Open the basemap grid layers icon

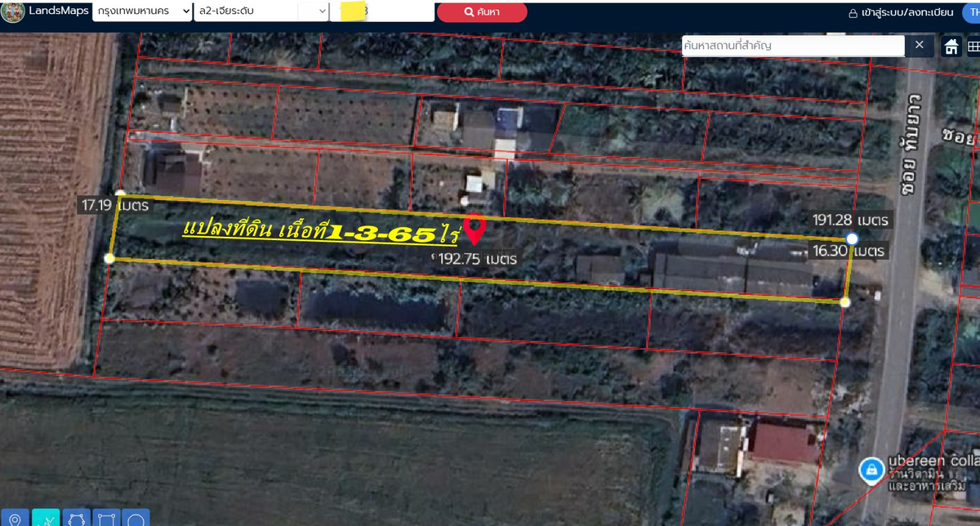973,46
